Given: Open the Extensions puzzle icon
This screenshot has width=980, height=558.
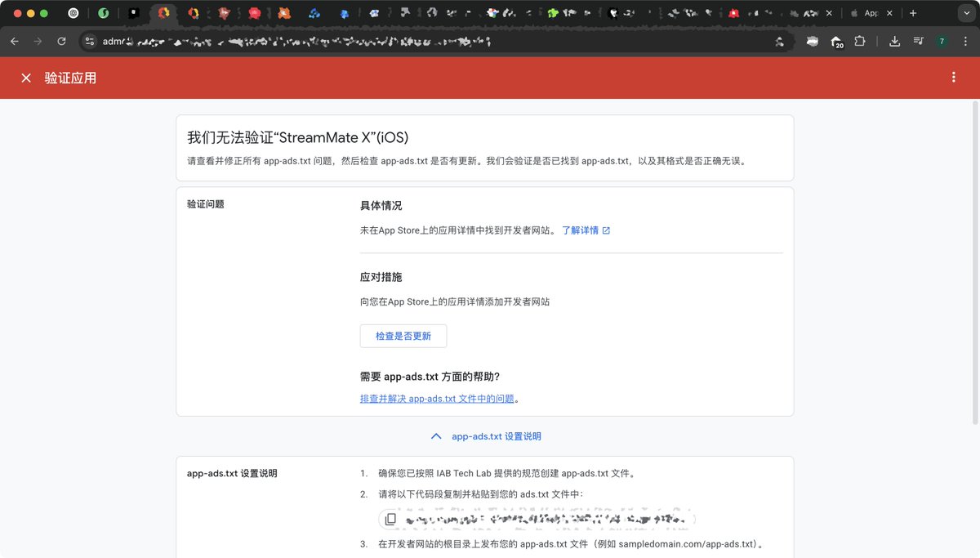Looking at the screenshot, I should pyautogui.click(x=860, y=42).
